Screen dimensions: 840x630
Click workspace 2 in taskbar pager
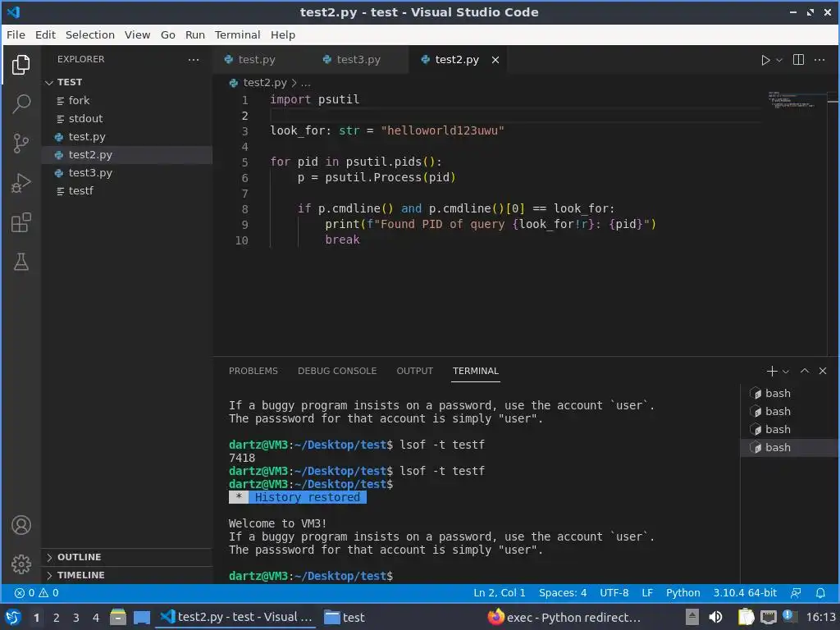(57, 618)
